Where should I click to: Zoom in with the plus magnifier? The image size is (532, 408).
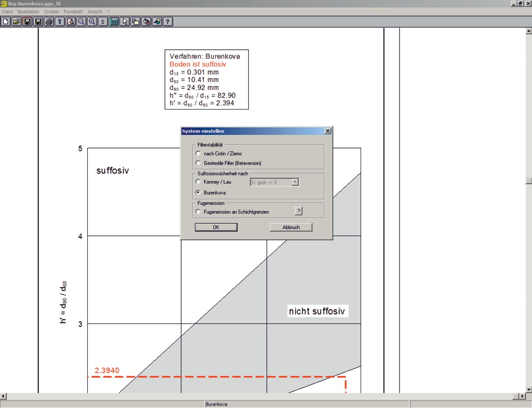[x=92, y=22]
